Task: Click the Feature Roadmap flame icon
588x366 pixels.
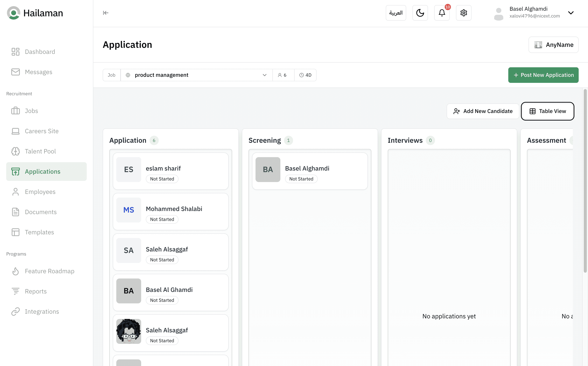Action: click(x=16, y=271)
